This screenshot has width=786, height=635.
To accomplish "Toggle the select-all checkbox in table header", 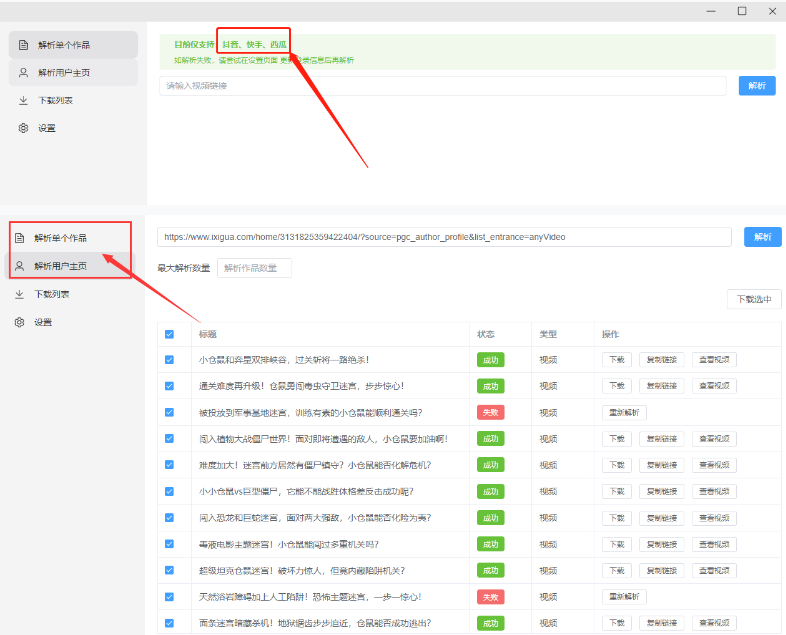I will coord(169,334).
